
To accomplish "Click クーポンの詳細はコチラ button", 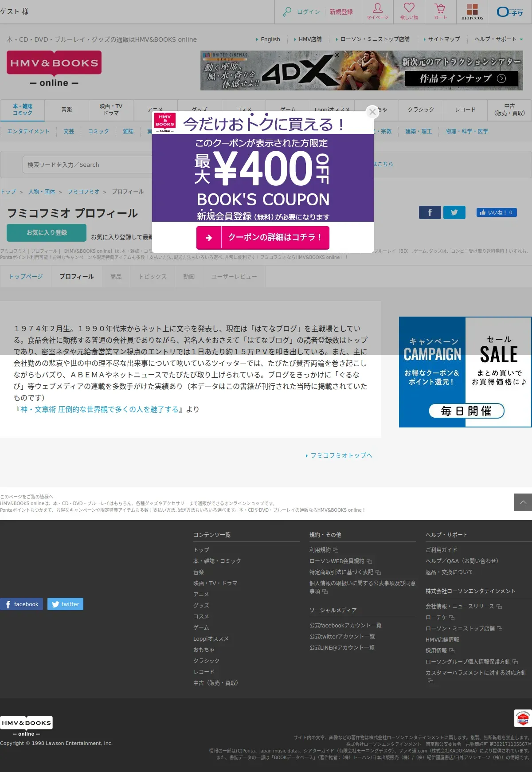I will click(x=263, y=238).
